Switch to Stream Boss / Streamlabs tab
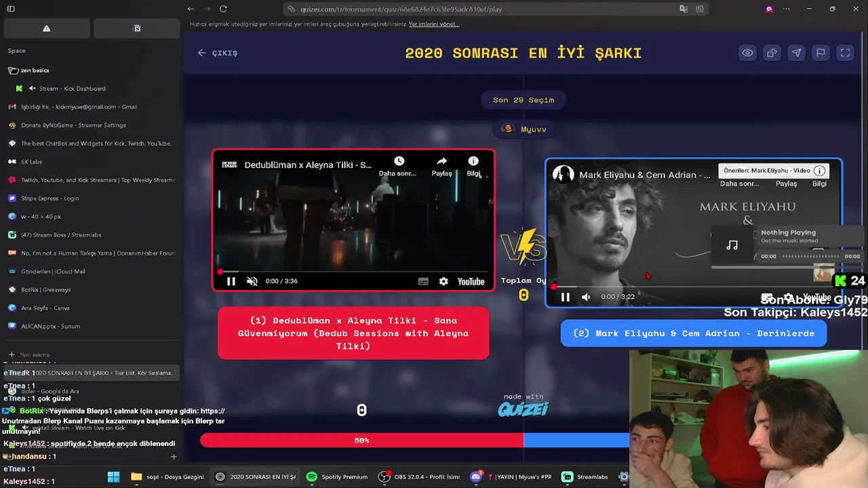The image size is (868, 488). (92, 235)
